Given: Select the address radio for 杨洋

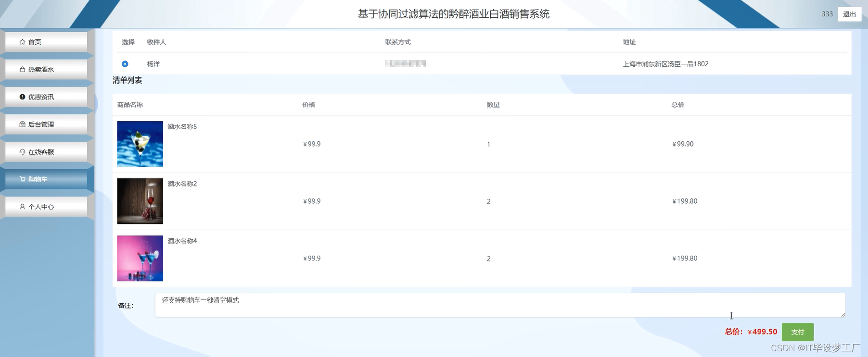Looking at the screenshot, I should (125, 64).
